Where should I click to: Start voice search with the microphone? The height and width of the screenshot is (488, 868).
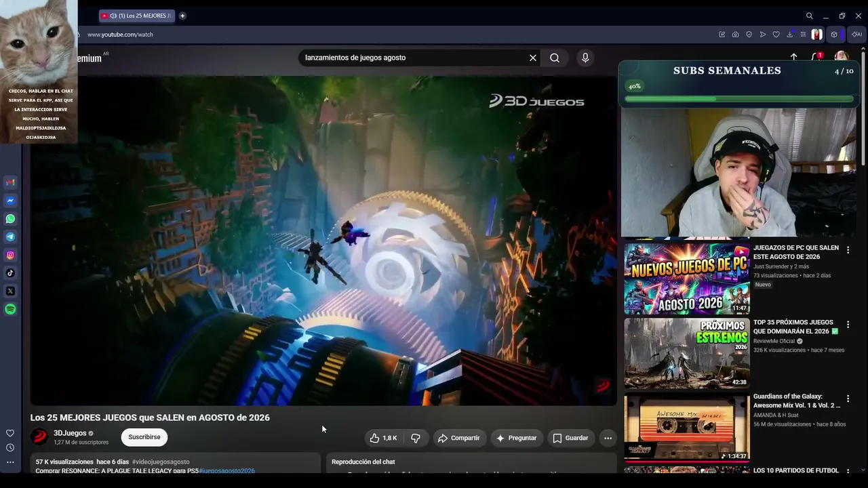click(x=585, y=58)
